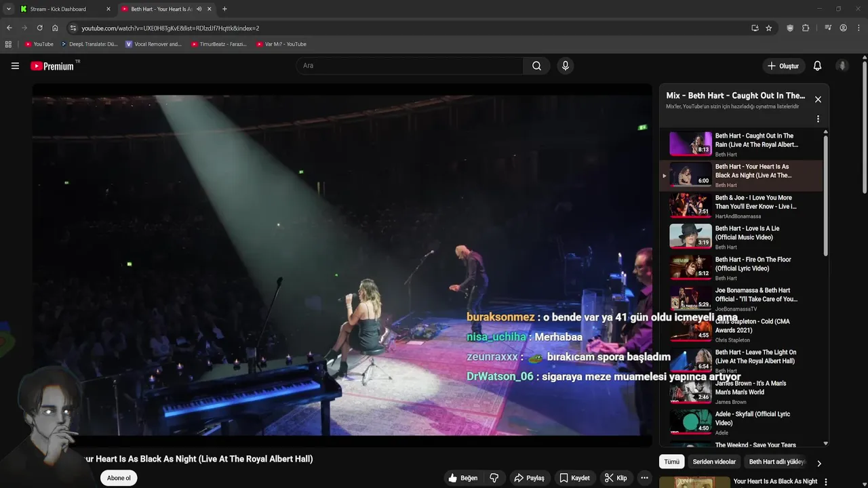Select the Tümü filter chip

671,462
